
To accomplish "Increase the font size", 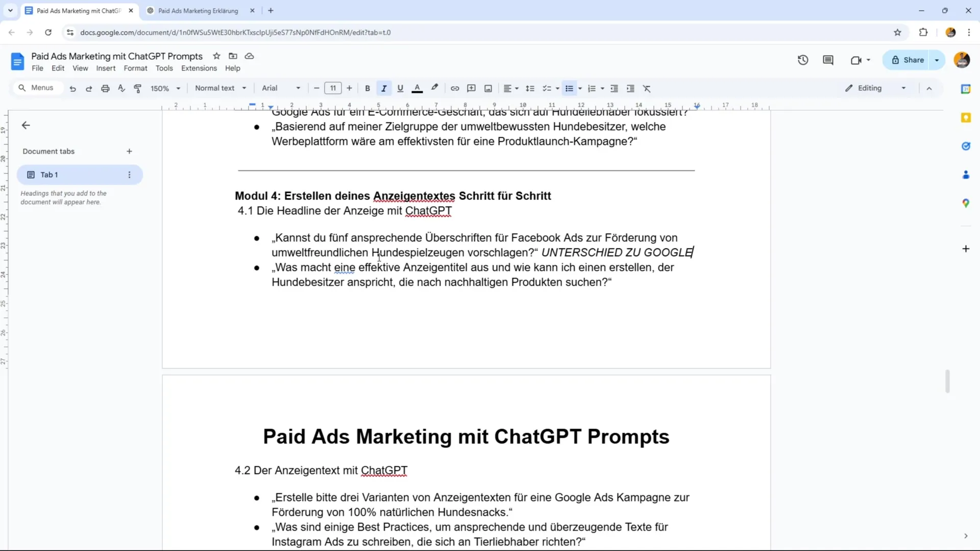I will click(x=349, y=88).
